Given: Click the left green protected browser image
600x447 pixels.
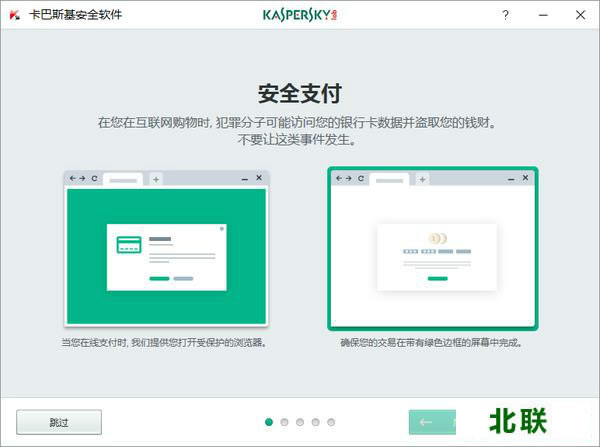Looking at the screenshot, I should coord(165,248).
